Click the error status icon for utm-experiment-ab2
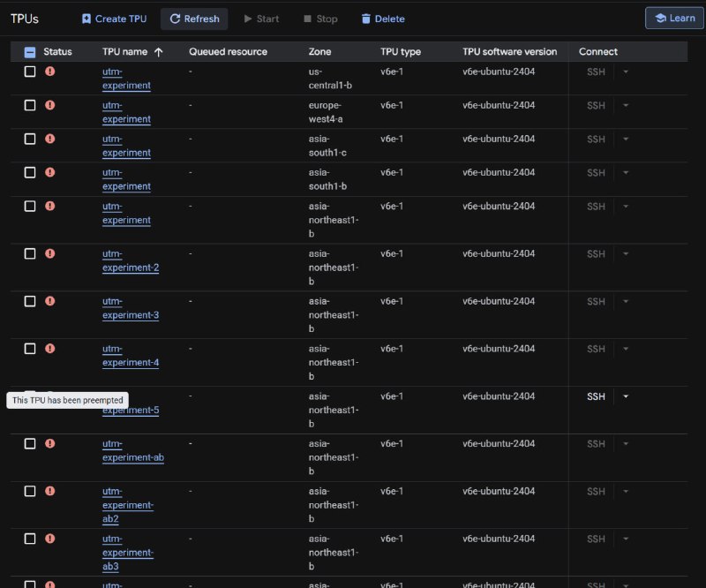Image resolution: width=706 pixels, height=588 pixels. point(50,491)
